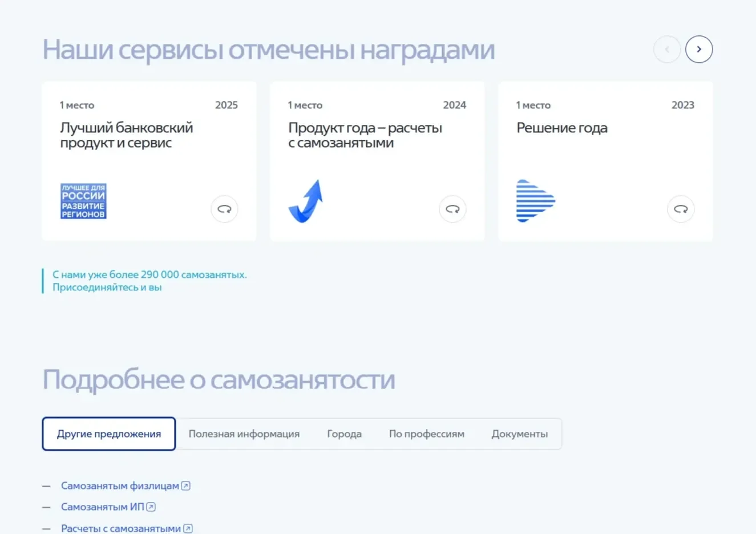Click the striped triangle award logo
756x534 pixels.
tap(535, 201)
